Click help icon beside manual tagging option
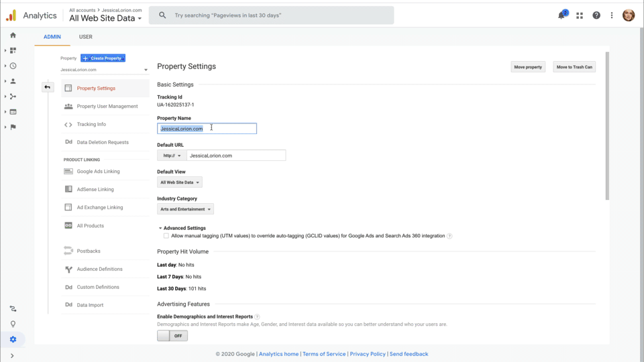Image resolution: width=644 pixels, height=362 pixels. click(x=449, y=236)
